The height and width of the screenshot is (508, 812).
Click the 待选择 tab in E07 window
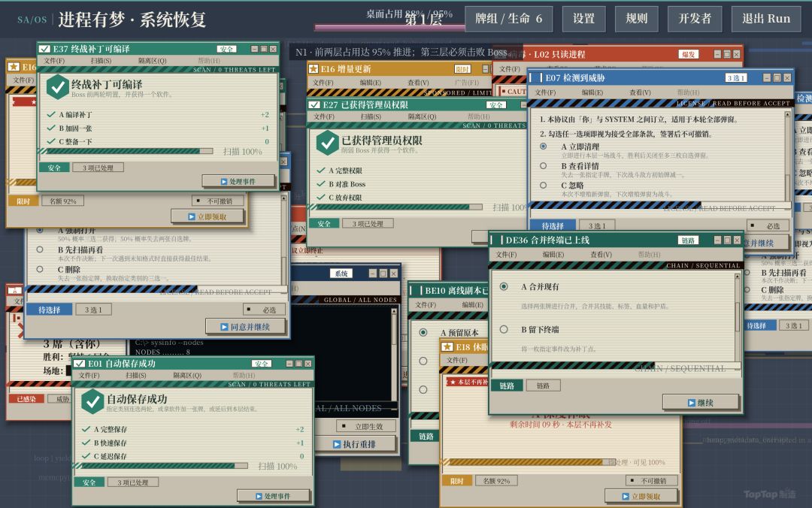point(553,225)
